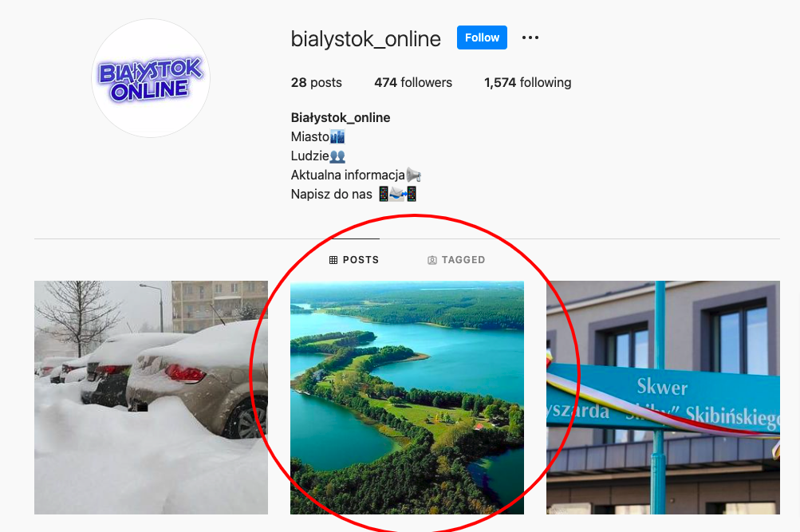This screenshot has width=800, height=532.
Task: Open the Skwer Skibińskiego sign post
Action: click(663, 397)
